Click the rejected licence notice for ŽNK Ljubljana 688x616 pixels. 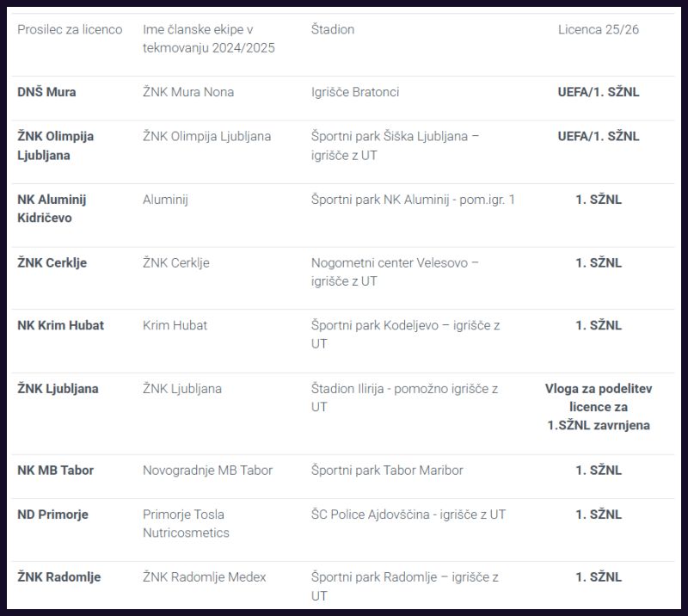598,407
